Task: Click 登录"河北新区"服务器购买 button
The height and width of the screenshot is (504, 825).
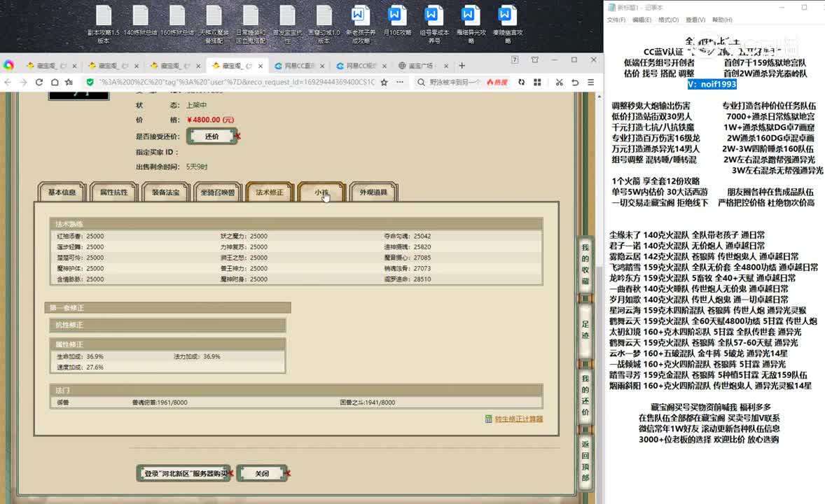Action: [184, 473]
